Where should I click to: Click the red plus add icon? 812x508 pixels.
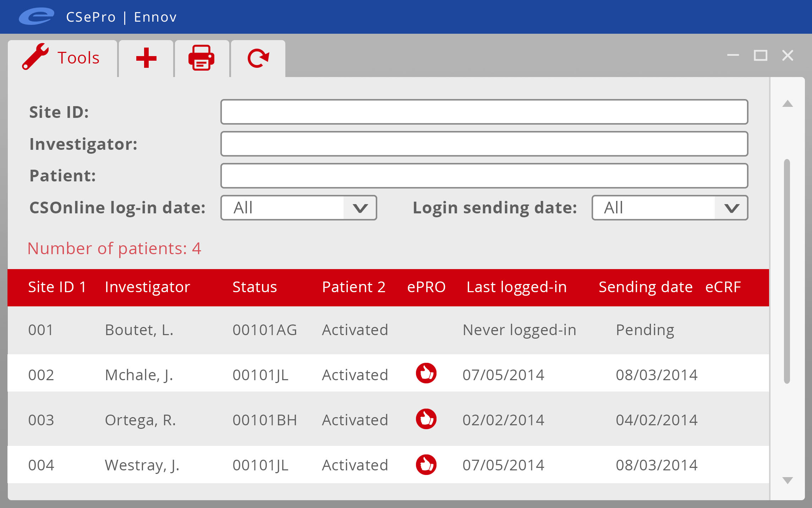146,58
